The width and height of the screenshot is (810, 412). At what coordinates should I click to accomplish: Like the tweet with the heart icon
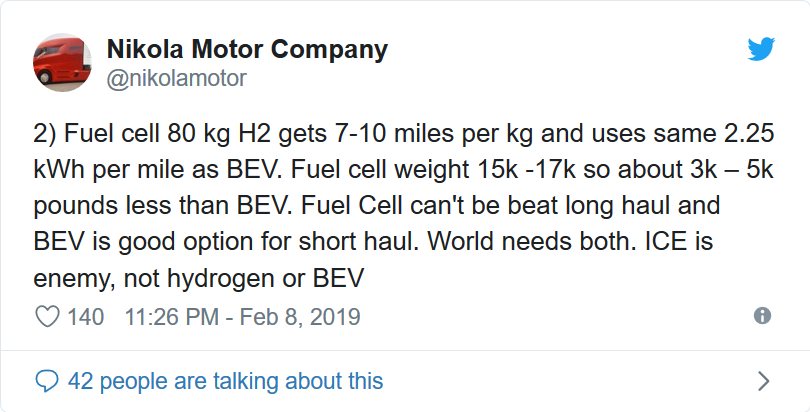47,316
